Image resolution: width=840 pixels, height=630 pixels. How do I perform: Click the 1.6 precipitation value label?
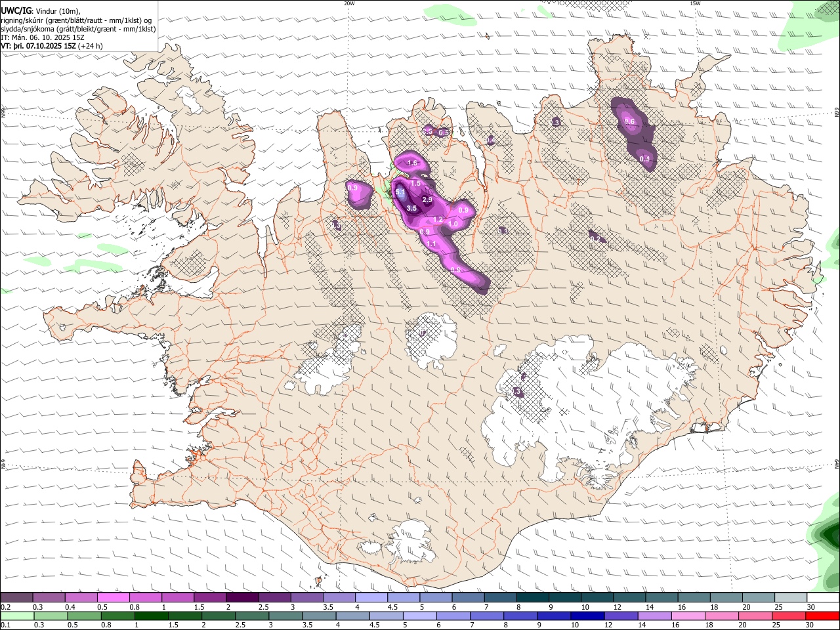click(x=413, y=163)
